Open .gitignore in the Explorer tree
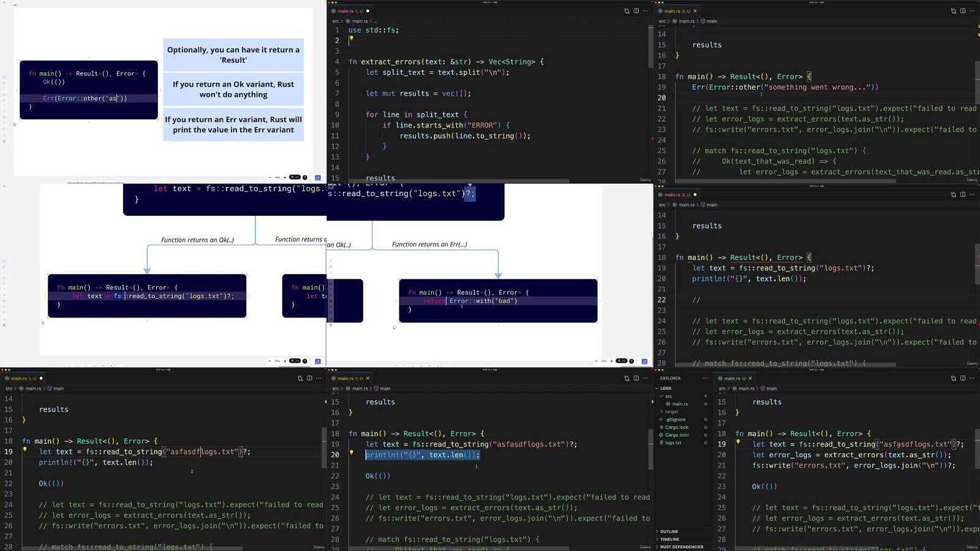Viewport: 980px width, 551px height. (676, 420)
